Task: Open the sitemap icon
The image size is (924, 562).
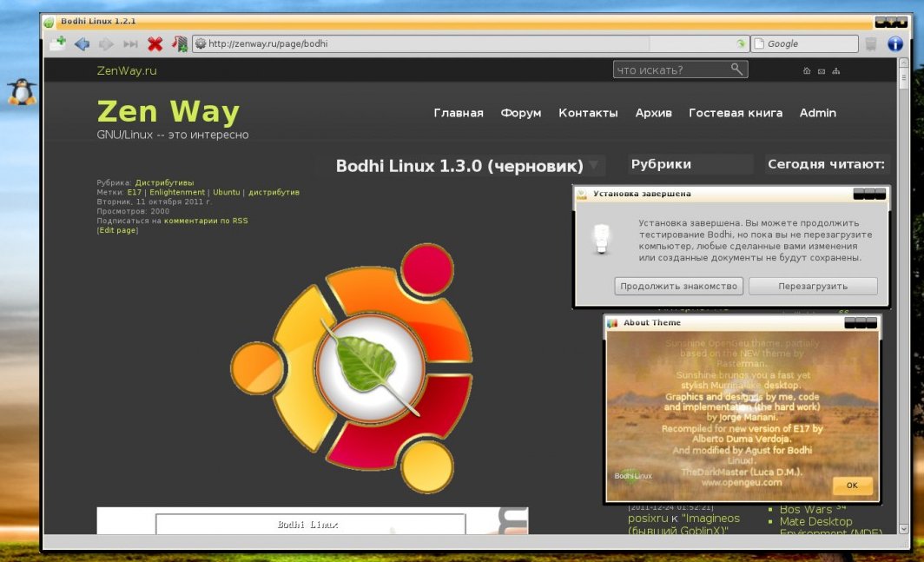Action: (835, 70)
